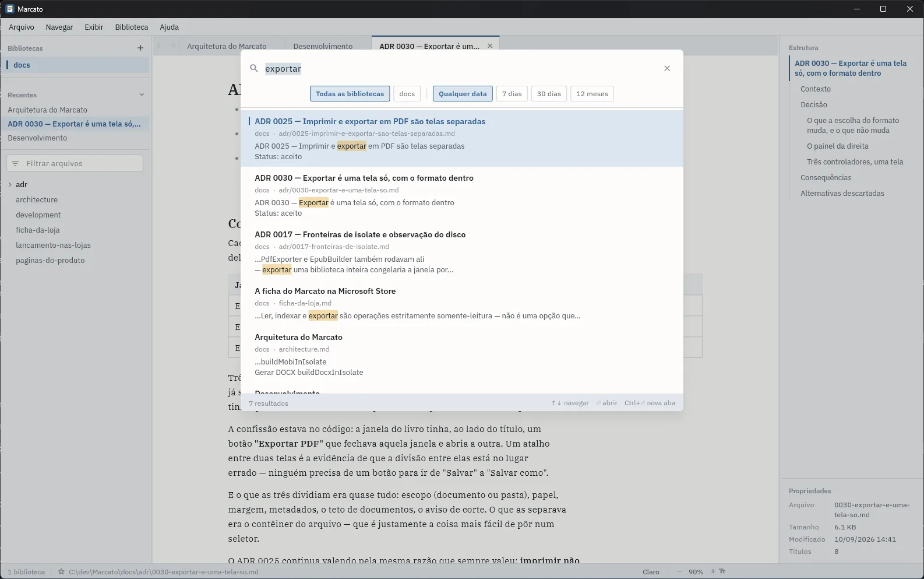Click the filter icon in Filtrar arquivos

click(15, 164)
